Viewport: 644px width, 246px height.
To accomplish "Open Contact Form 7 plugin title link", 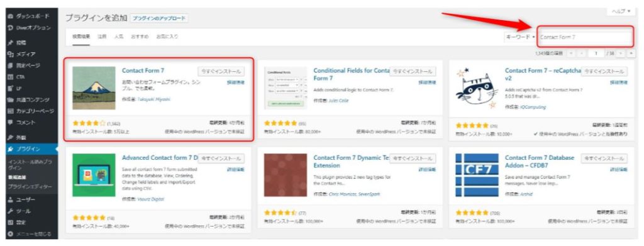I will pos(143,70).
